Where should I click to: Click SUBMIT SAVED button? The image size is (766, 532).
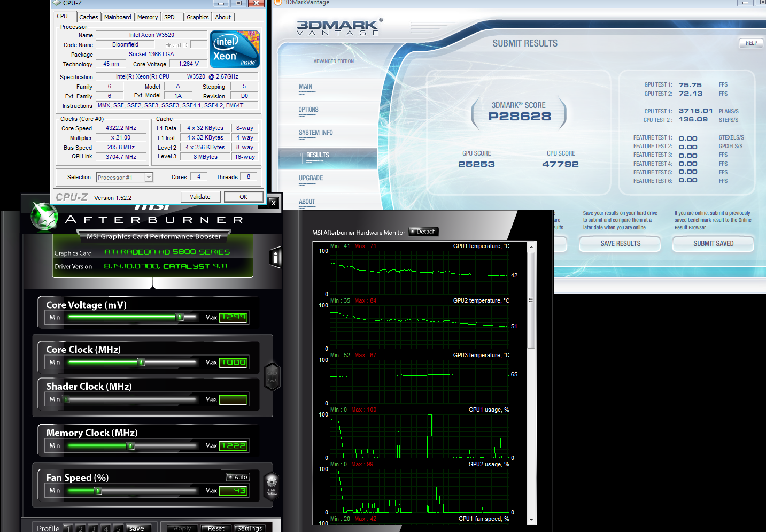(713, 243)
